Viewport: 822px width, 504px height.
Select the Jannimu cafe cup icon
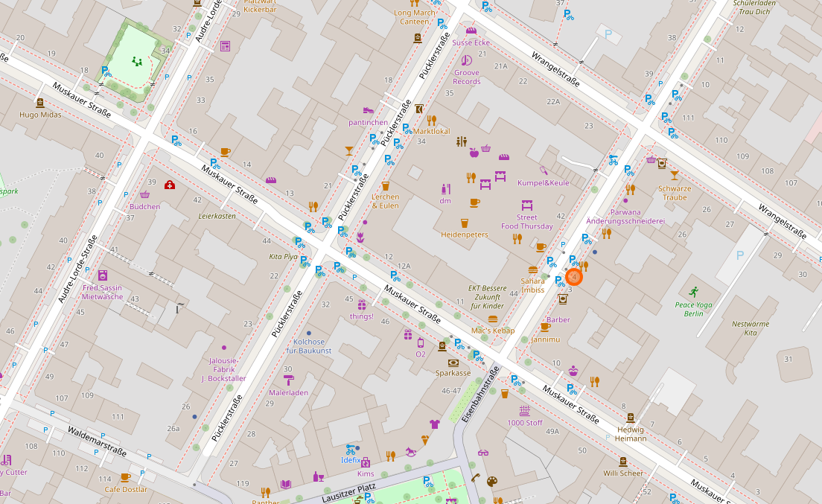[545, 327]
